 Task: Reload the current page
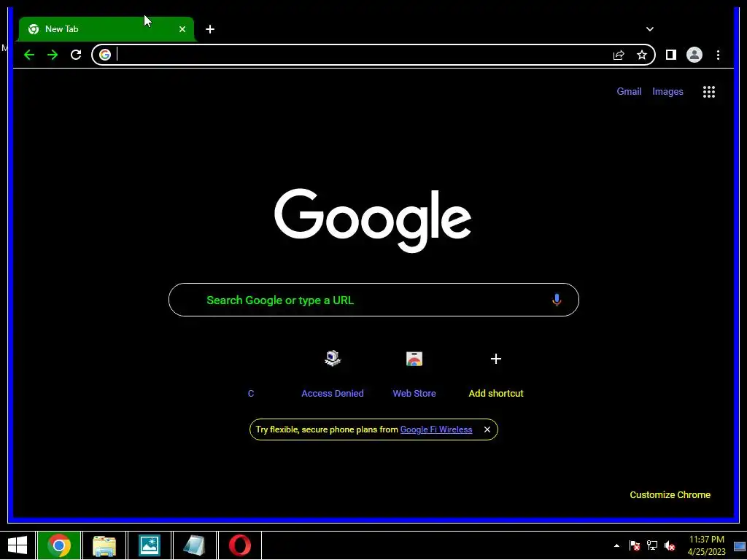pos(76,55)
